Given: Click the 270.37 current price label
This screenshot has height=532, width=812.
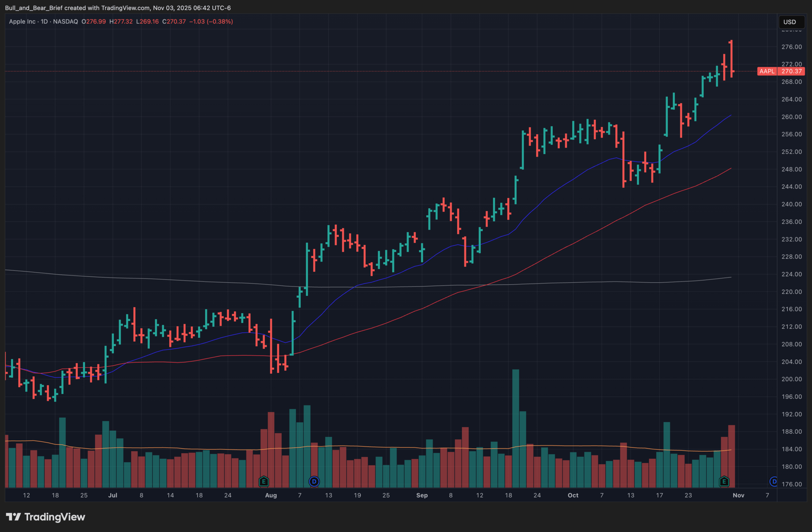Looking at the screenshot, I should [792, 71].
